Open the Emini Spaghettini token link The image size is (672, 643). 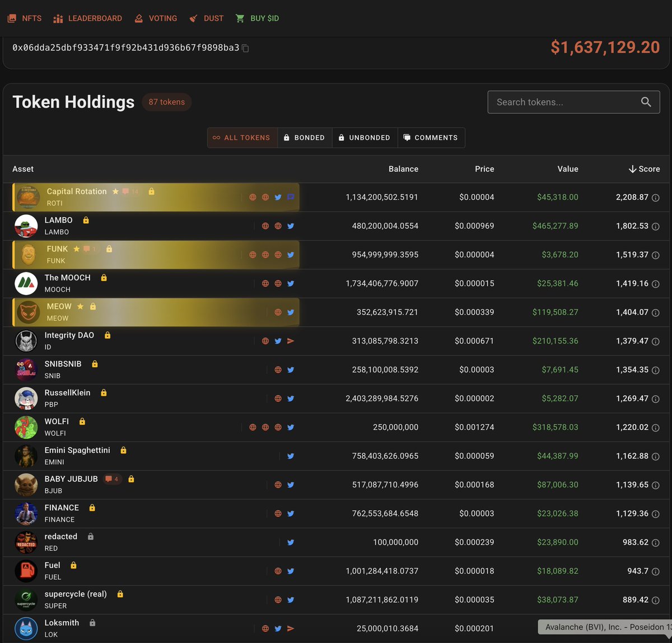click(77, 450)
